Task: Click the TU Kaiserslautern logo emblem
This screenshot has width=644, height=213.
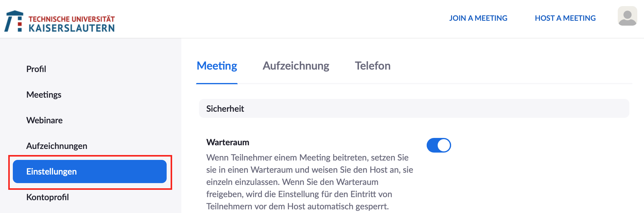Action: point(14,21)
